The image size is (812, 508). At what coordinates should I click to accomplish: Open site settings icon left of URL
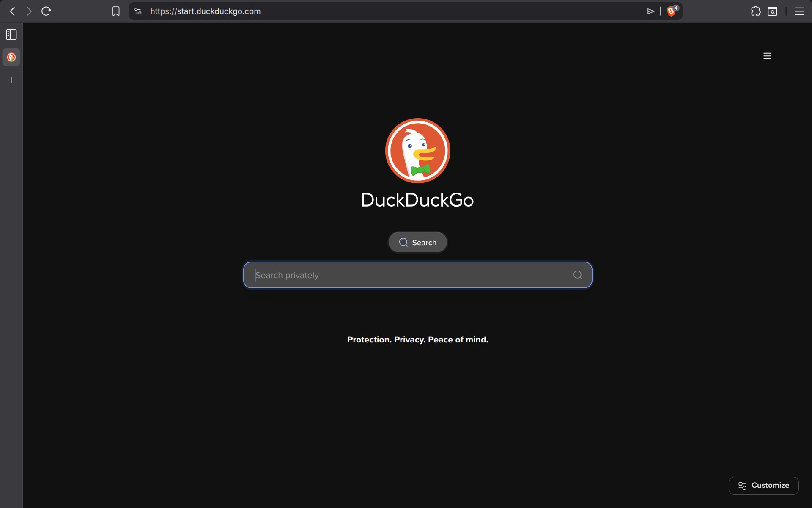(138, 11)
